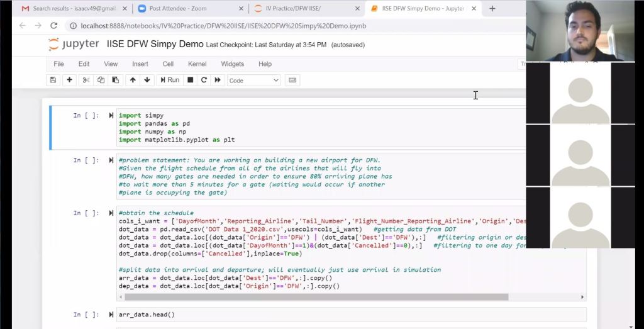Open the Kernel menu
This screenshot has height=329, width=644.
click(x=197, y=64)
